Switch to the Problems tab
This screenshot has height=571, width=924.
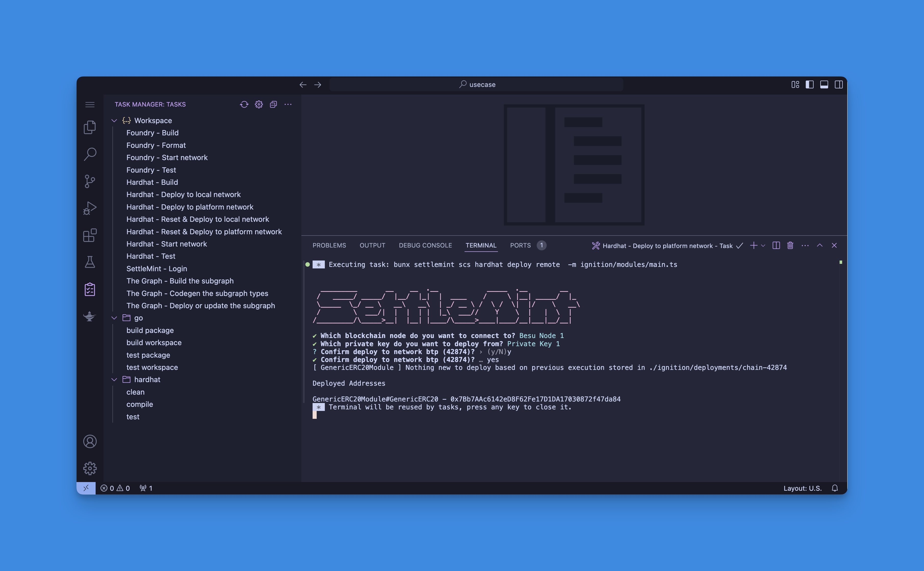point(329,245)
